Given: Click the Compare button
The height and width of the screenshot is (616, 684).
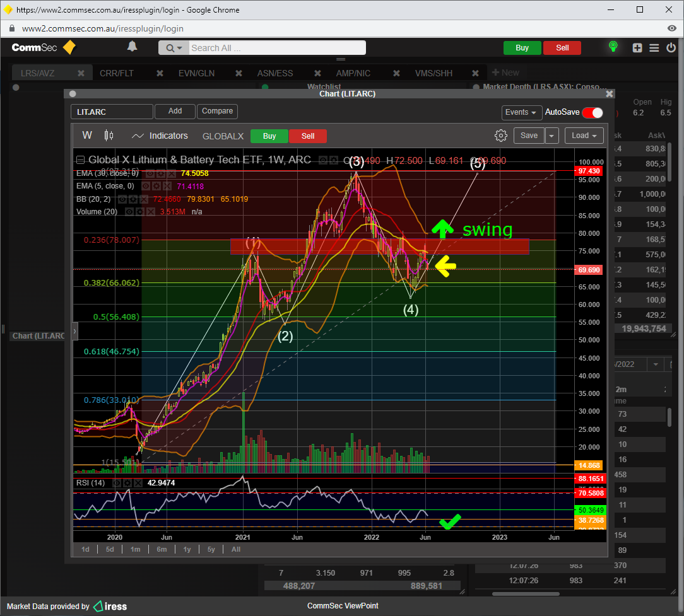Looking at the screenshot, I should point(217,111).
